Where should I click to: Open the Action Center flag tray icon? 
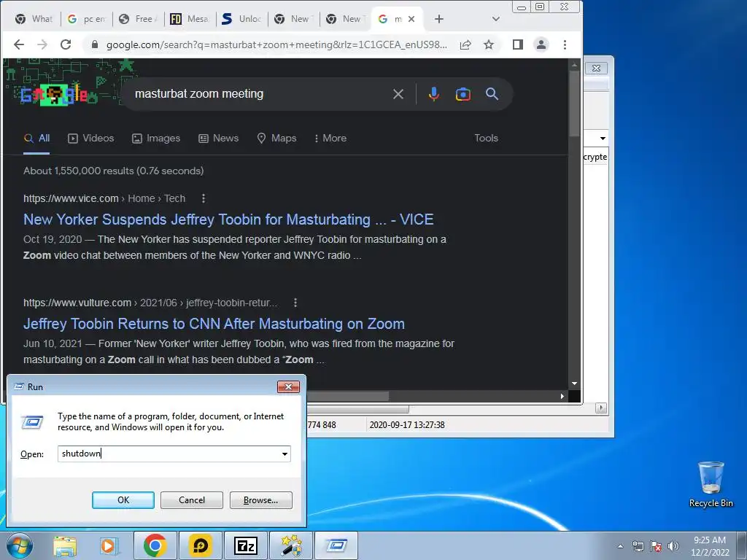656,546
